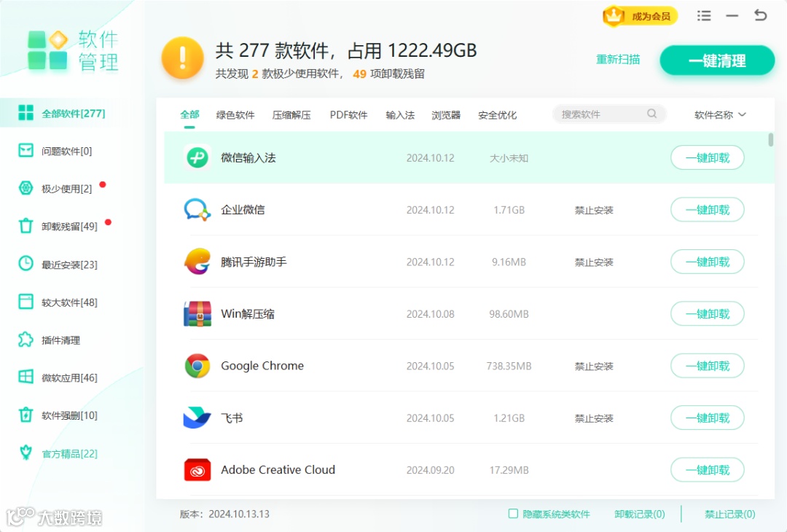
Task: Click the 飞书 app icon
Action: [197, 418]
